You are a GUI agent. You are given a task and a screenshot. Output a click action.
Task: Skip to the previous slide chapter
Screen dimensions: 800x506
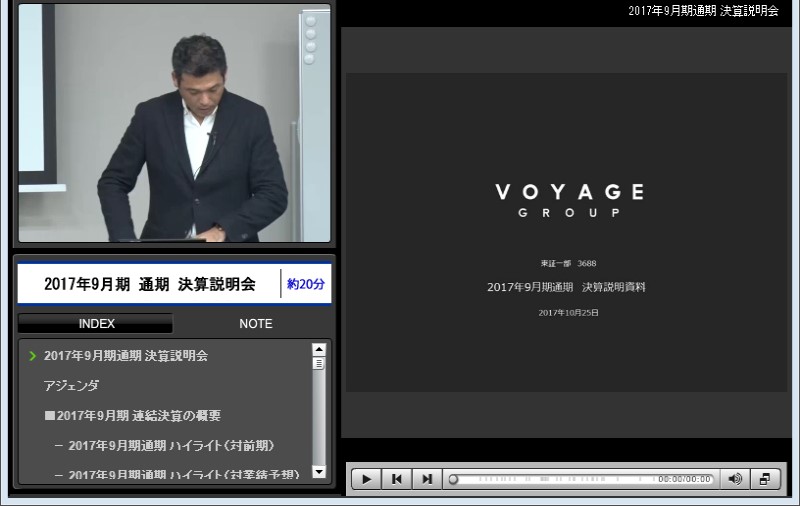[x=397, y=479]
